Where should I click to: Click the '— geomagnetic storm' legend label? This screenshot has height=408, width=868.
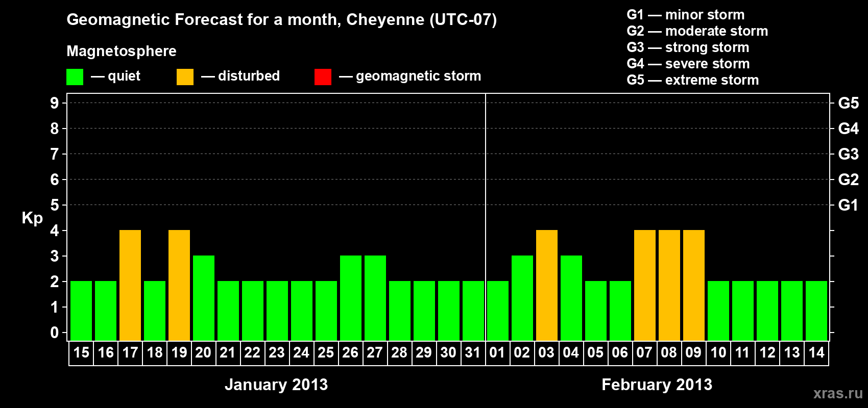coord(410,76)
